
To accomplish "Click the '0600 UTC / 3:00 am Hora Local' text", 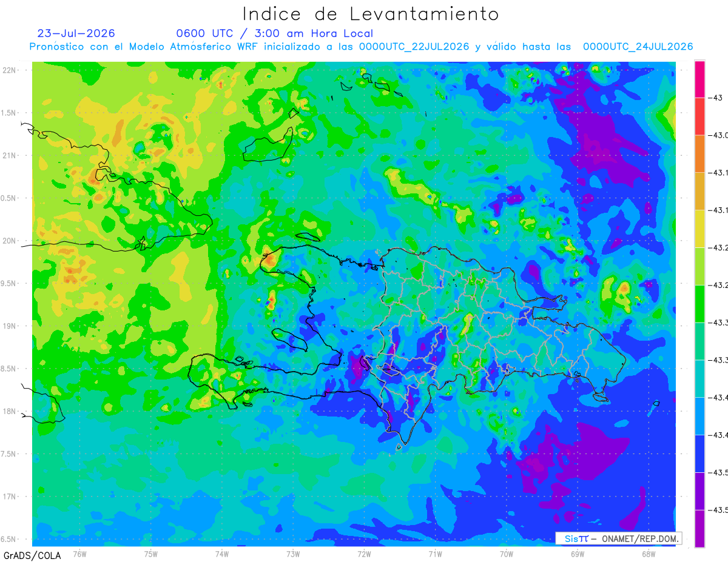I will (x=274, y=33).
